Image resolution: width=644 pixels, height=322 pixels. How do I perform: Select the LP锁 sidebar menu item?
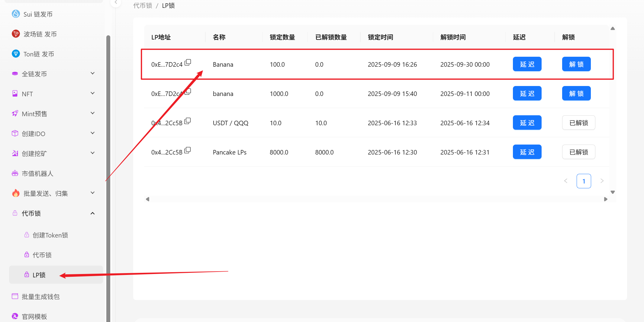click(39, 275)
